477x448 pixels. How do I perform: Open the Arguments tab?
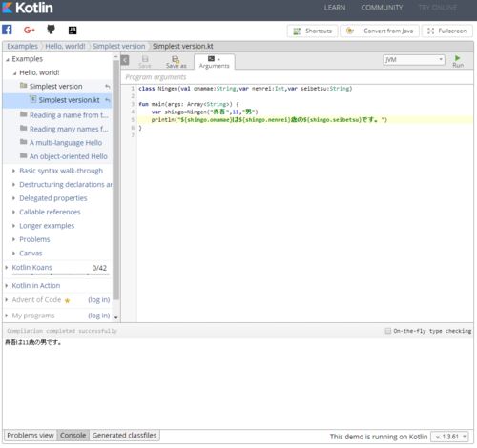(215, 62)
